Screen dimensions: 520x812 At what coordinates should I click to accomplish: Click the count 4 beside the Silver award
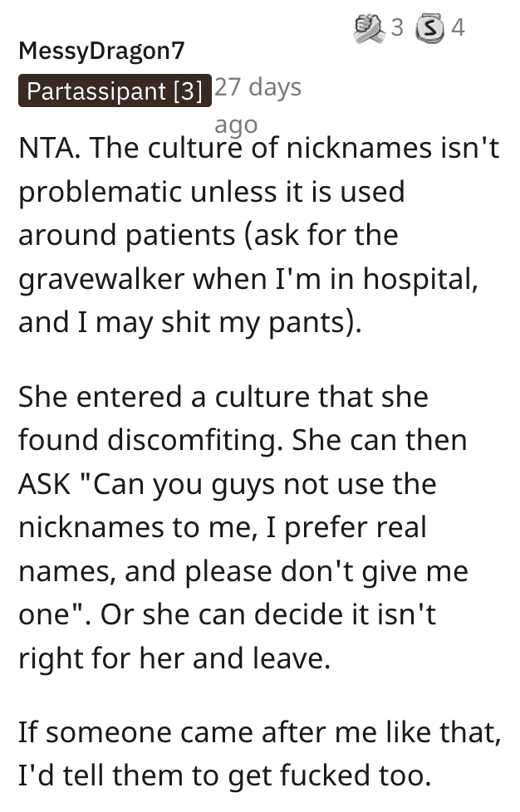coord(458,28)
